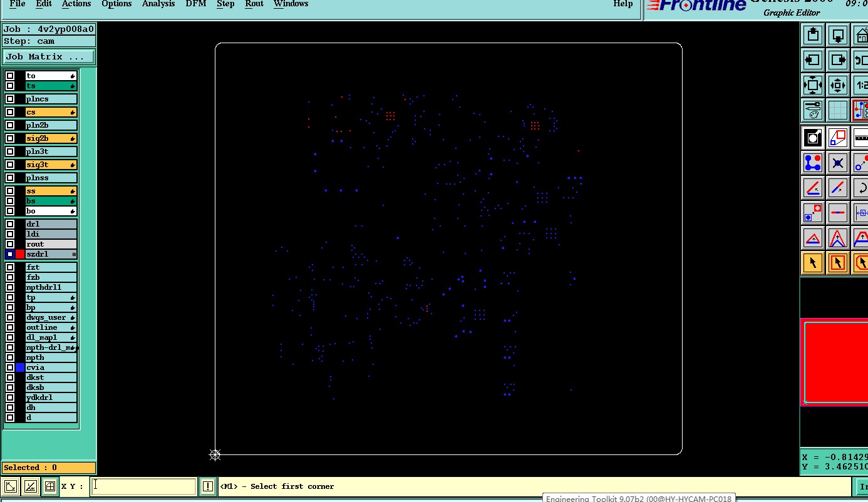Toggle the grid display icon
Viewport: 868px width, 502px height.
point(838,110)
